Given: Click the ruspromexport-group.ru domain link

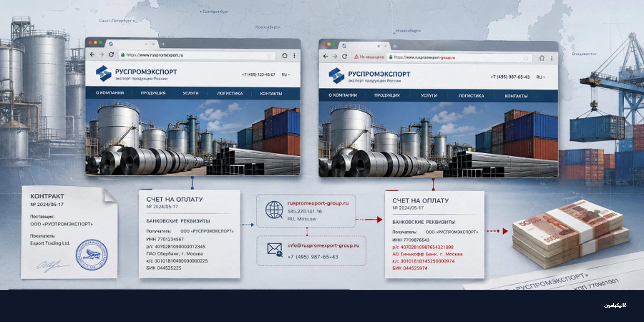Looking at the screenshot, I should [x=318, y=203].
